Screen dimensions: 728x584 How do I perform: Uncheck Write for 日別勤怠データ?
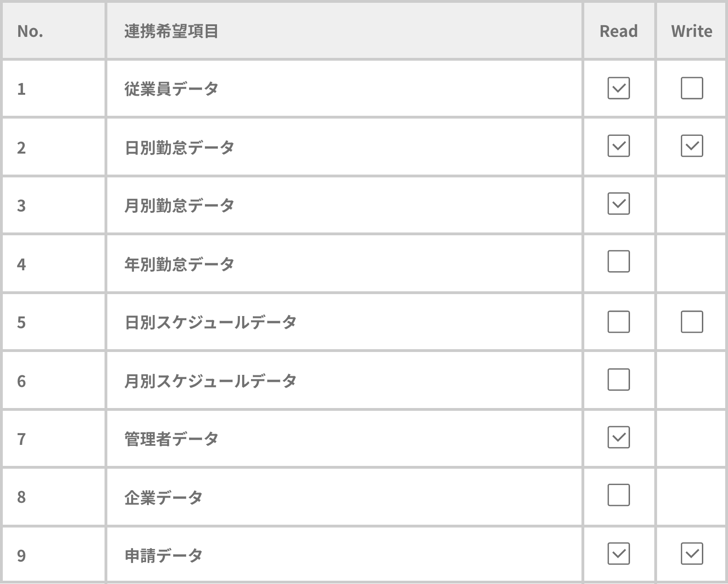coord(692,146)
